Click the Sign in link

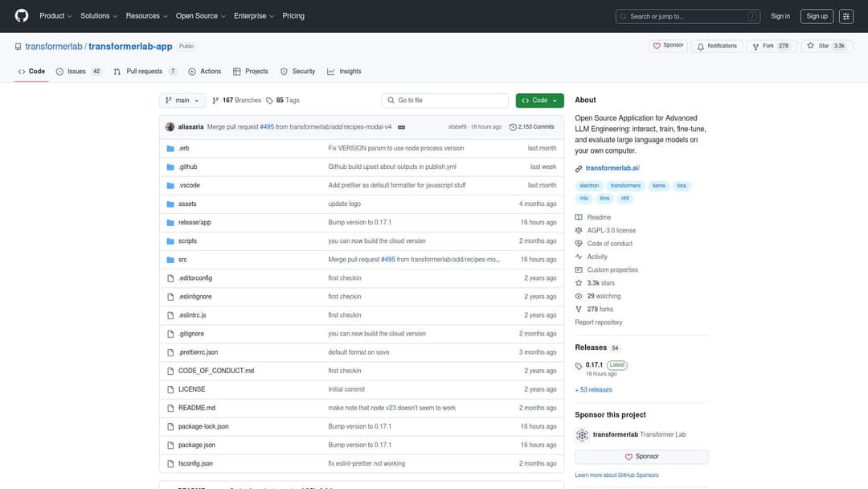tap(780, 16)
